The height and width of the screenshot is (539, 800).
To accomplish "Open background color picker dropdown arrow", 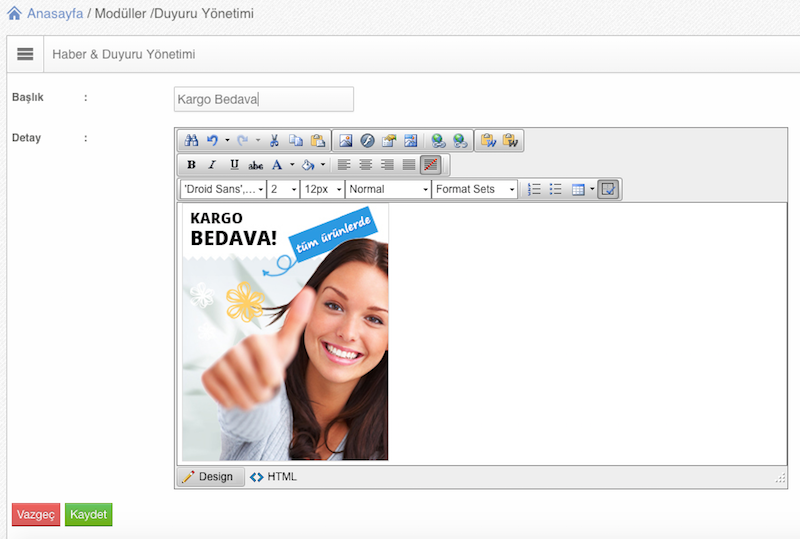I will [x=323, y=165].
